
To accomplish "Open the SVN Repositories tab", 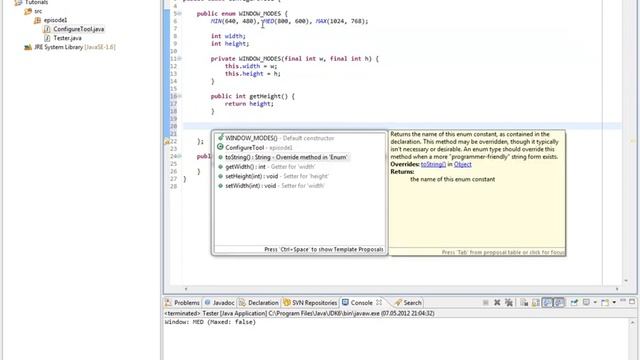I will (x=311, y=303).
